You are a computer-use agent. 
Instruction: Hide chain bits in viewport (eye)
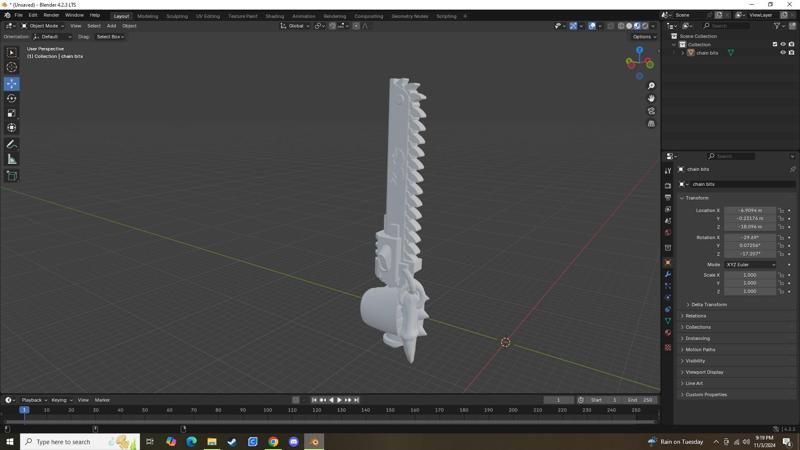783,53
